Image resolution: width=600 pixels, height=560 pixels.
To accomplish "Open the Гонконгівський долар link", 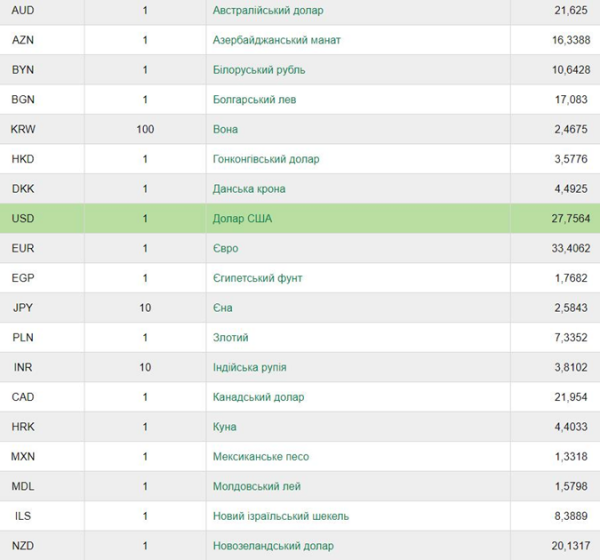I will pos(266,159).
